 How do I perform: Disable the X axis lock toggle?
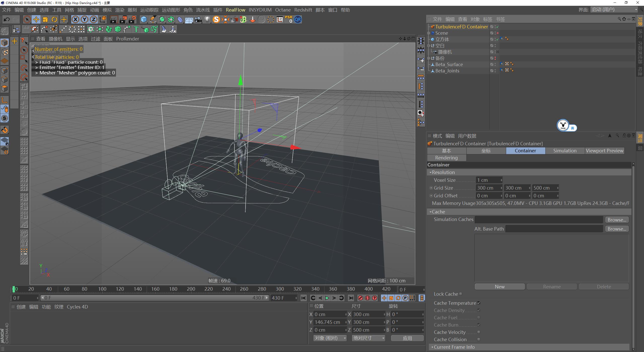(75, 19)
